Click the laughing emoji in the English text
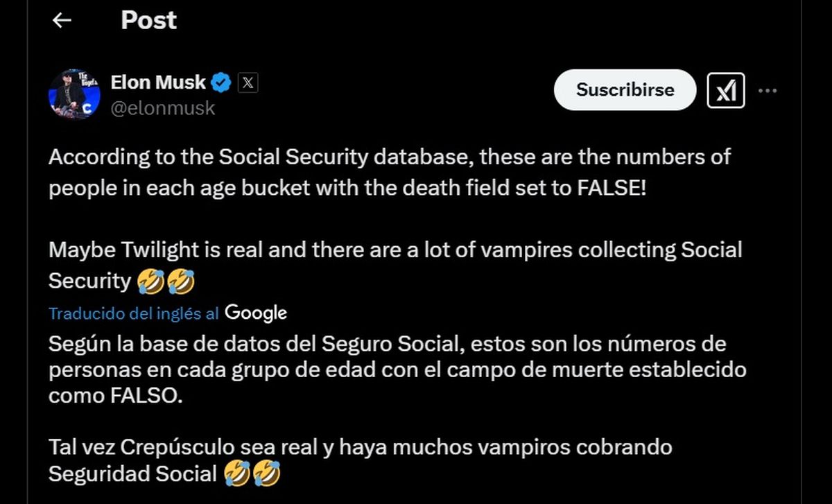 tap(150, 281)
